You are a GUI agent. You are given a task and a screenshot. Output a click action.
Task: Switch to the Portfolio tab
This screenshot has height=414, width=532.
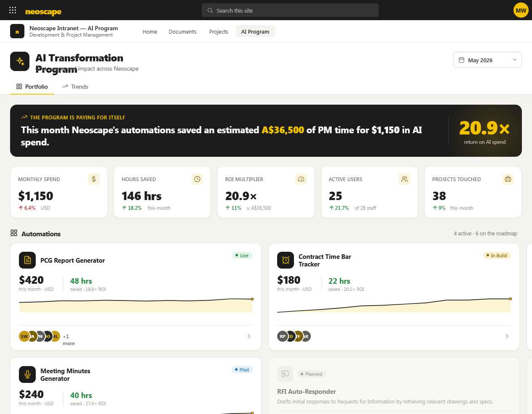pyautogui.click(x=32, y=87)
